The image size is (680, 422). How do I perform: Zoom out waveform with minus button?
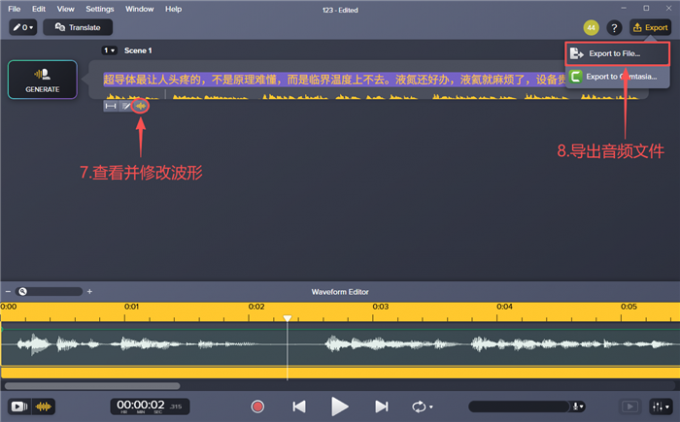pyautogui.click(x=8, y=291)
